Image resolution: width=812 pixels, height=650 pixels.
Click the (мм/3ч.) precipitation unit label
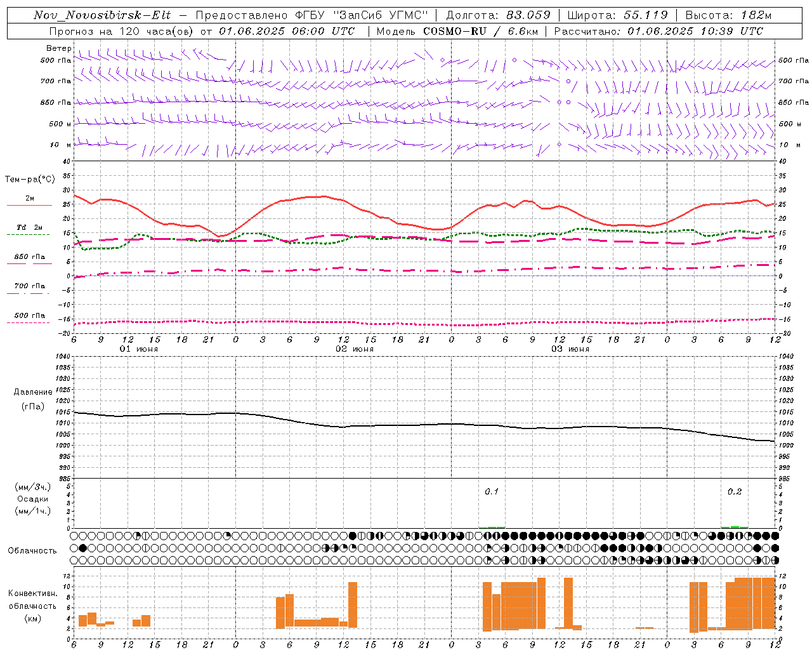click(33, 487)
